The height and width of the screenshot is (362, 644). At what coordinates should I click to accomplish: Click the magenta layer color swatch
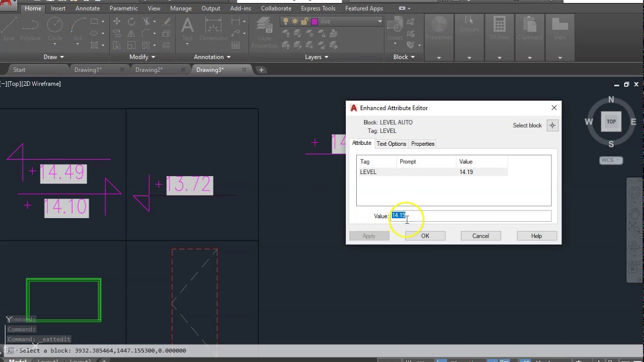click(314, 22)
